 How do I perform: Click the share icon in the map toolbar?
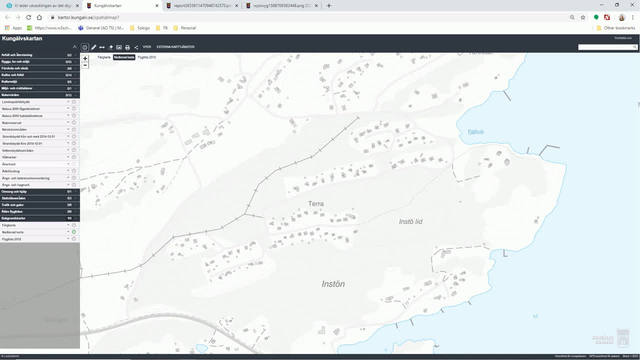[136, 47]
